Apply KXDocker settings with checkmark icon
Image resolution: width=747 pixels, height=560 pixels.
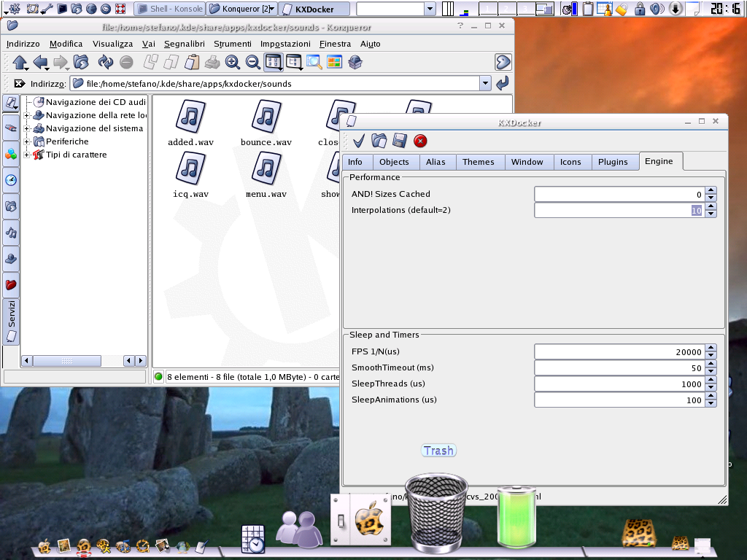pyautogui.click(x=359, y=141)
